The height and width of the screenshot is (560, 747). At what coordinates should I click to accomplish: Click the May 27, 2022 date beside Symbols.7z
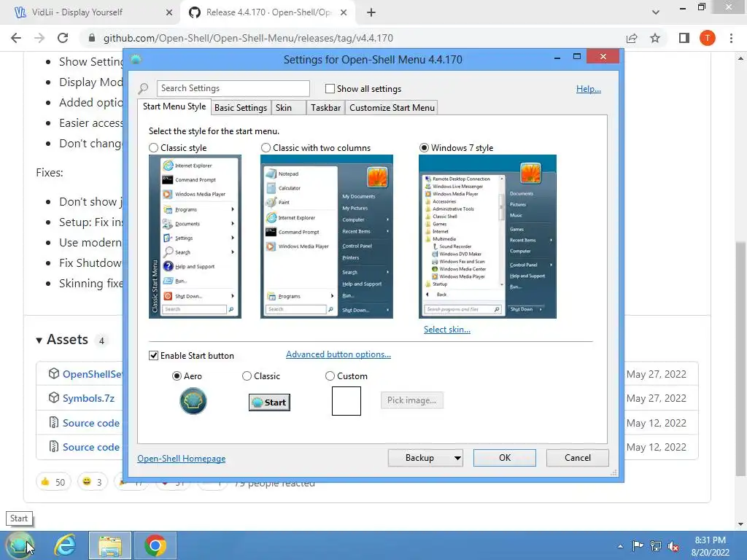coord(657,398)
